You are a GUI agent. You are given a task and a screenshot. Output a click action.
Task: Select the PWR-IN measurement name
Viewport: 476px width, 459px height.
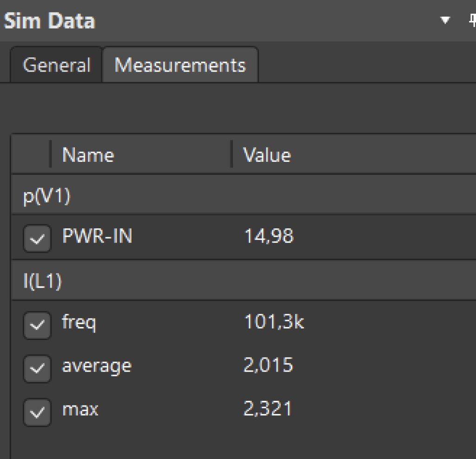tap(97, 237)
